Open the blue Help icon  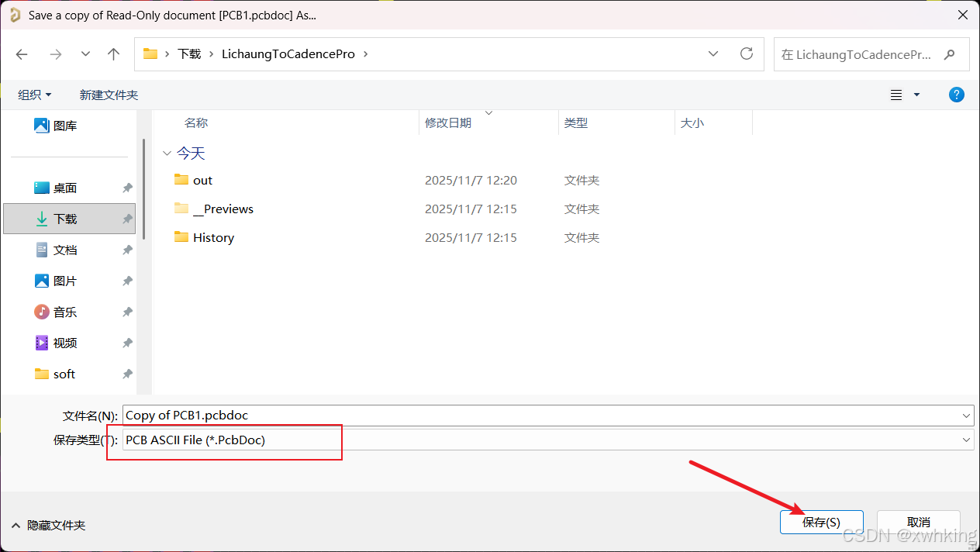[x=957, y=95]
